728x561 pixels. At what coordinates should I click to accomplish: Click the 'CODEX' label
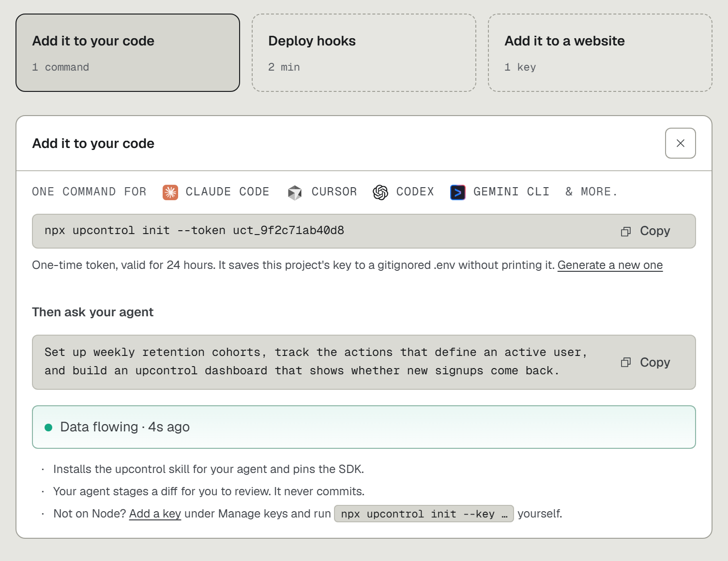[415, 192]
